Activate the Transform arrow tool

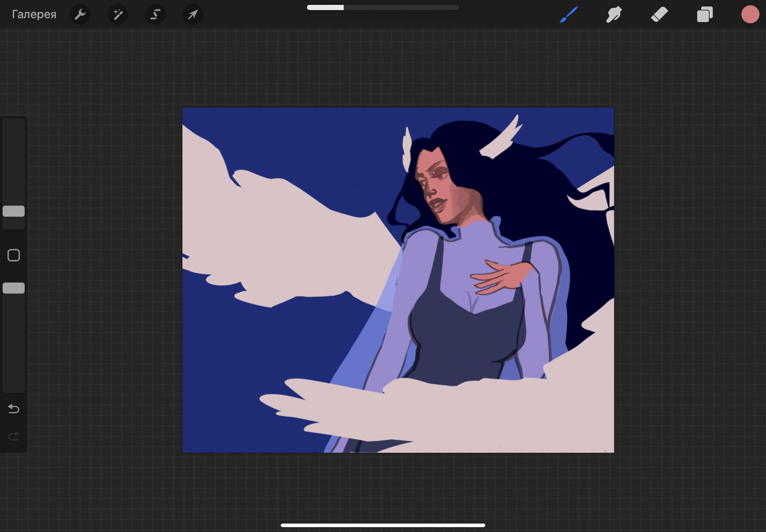point(193,14)
